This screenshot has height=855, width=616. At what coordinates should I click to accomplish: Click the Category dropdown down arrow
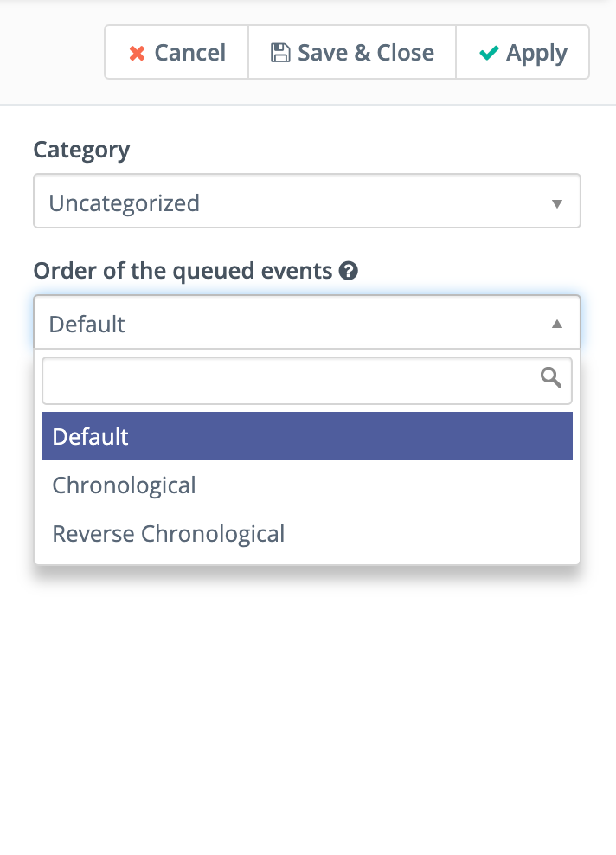click(556, 204)
